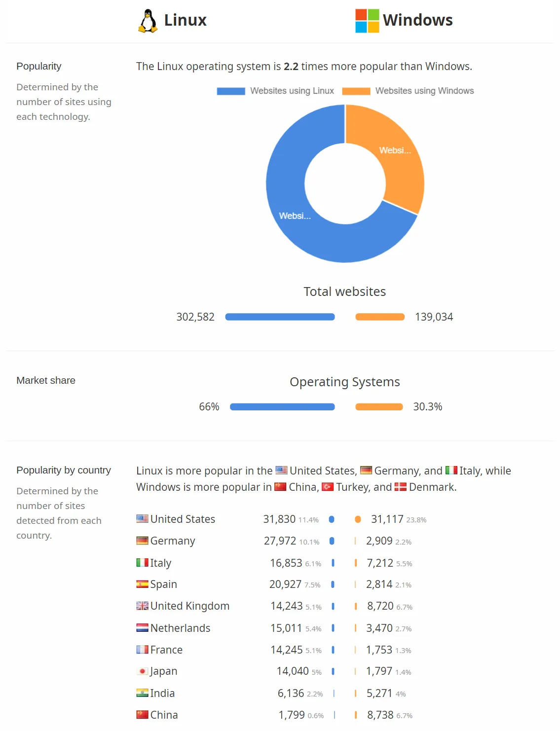Select the India country name
This screenshot has width=560, height=731.
[162, 693]
